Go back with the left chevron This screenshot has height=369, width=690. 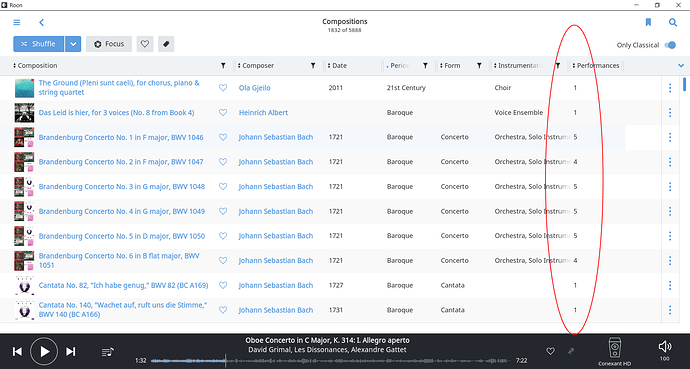coord(41,22)
